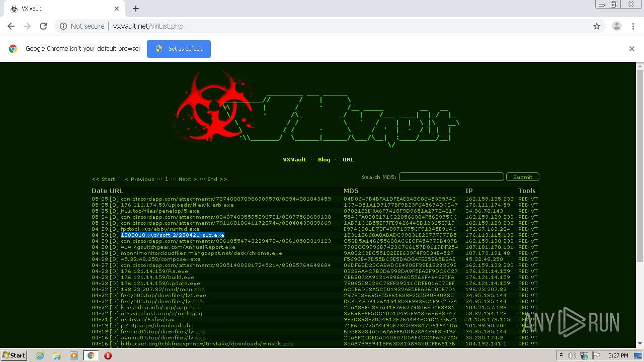Click 176.121.14.159/Ra.exe entry
Image resolution: width=644 pixels, height=362 pixels.
tap(154, 271)
